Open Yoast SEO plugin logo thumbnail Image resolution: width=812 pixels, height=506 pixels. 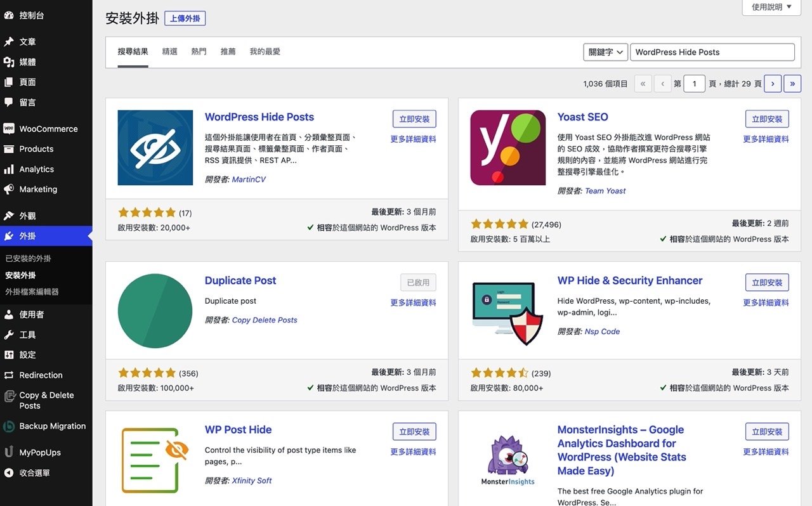coord(508,148)
